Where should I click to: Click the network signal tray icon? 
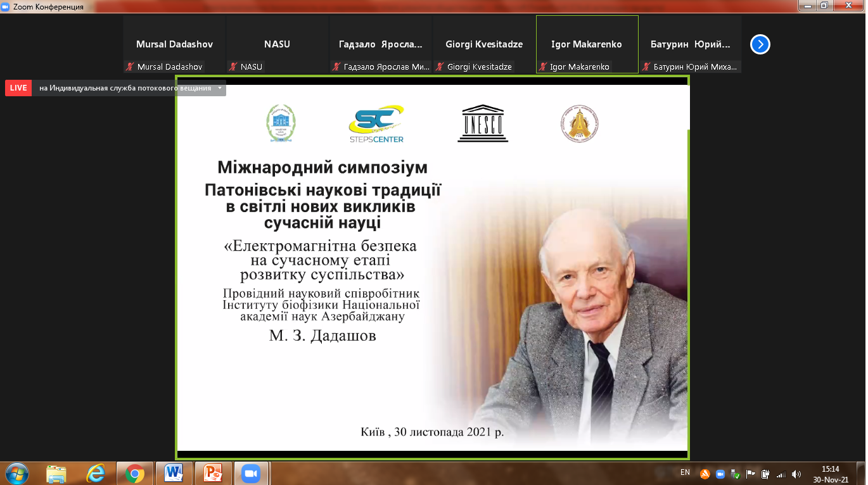(x=781, y=474)
